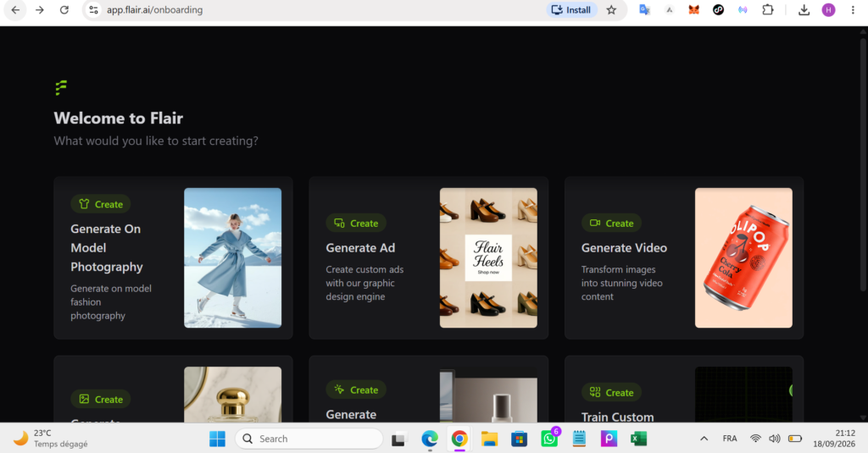Open the Wi-Fi network icon
The width and height of the screenshot is (868, 453).
tap(755, 439)
